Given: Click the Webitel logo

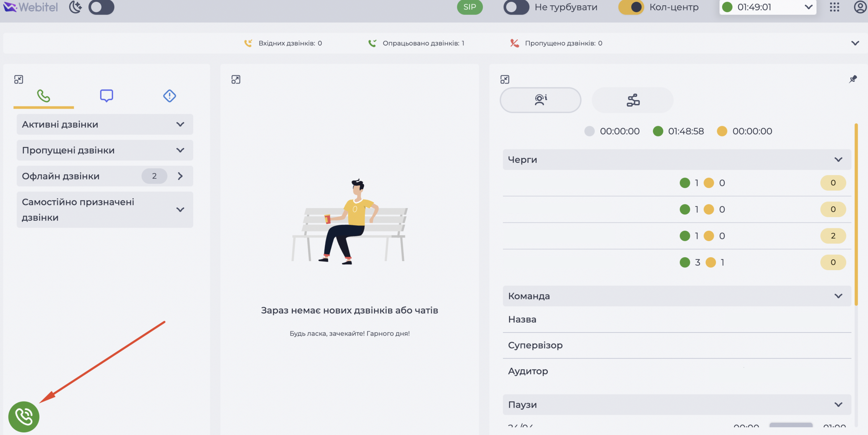Looking at the screenshot, I should pyautogui.click(x=30, y=7).
